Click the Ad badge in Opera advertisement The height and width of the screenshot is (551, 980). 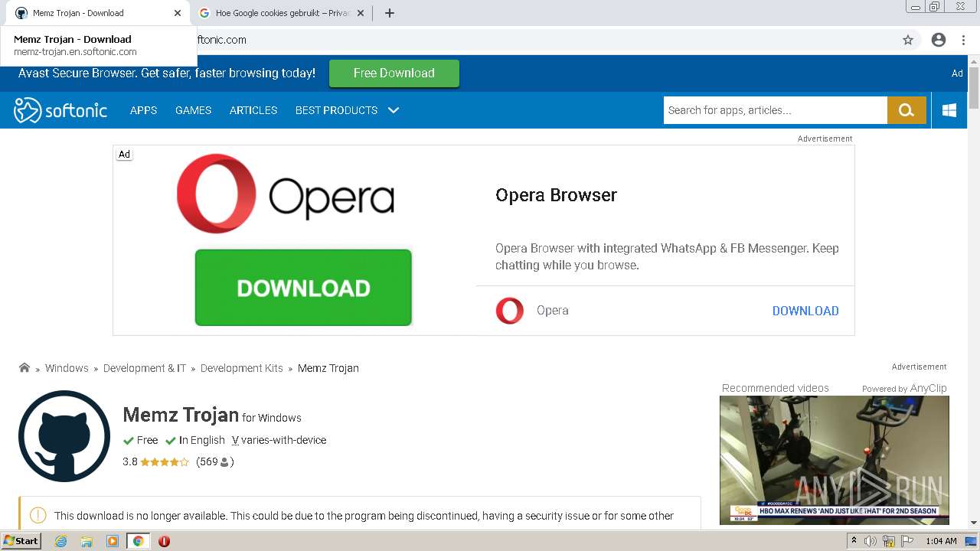point(124,155)
